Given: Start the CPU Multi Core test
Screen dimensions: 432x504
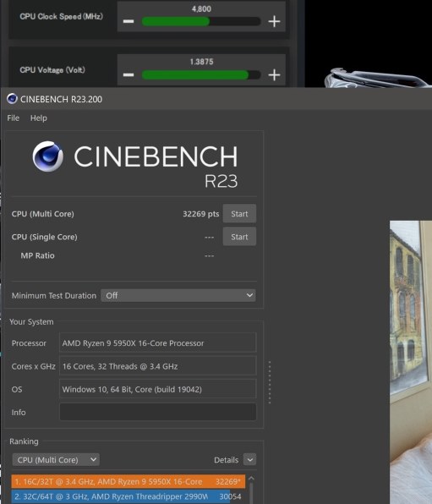Looking at the screenshot, I should pyautogui.click(x=239, y=213).
